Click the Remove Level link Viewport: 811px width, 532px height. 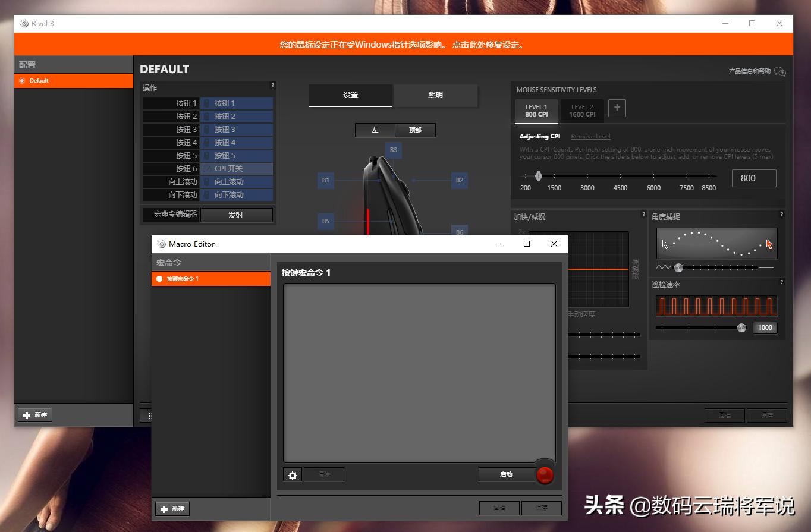click(590, 136)
